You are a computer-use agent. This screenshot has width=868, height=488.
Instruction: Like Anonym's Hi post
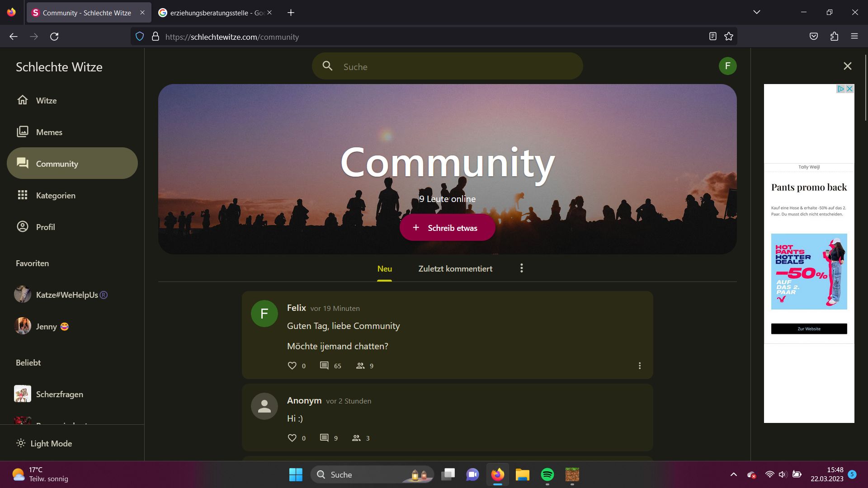point(292,438)
